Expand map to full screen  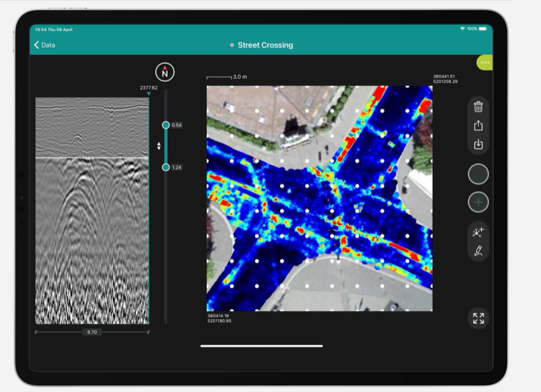pyautogui.click(x=478, y=318)
